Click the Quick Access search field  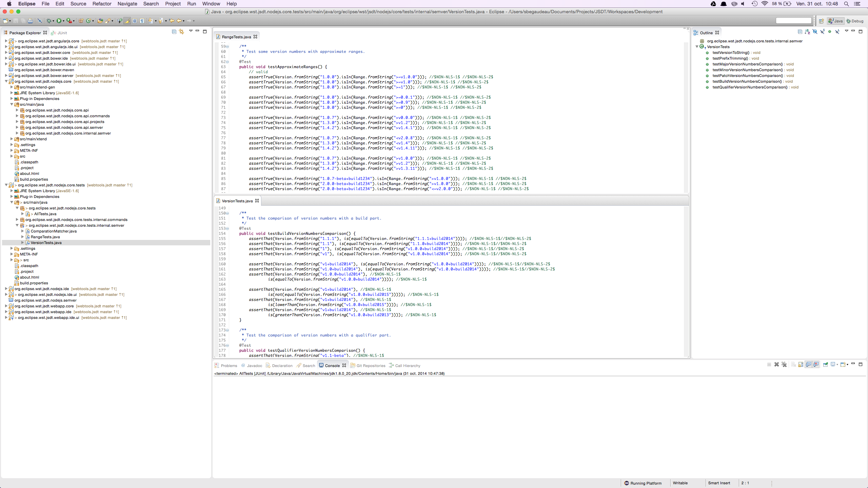tap(793, 21)
